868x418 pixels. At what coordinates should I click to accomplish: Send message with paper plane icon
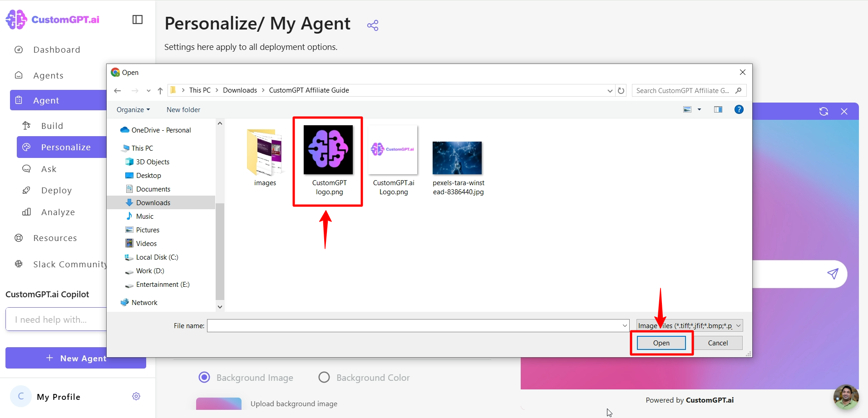[x=833, y=273]
